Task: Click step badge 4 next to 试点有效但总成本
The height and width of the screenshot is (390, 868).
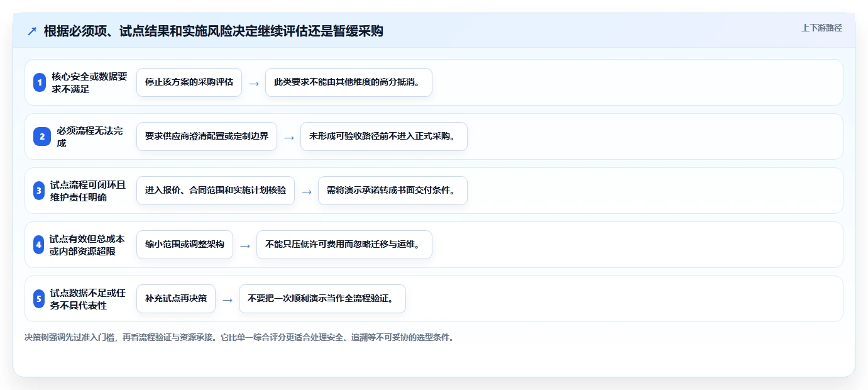Action: tap(39, 245)
